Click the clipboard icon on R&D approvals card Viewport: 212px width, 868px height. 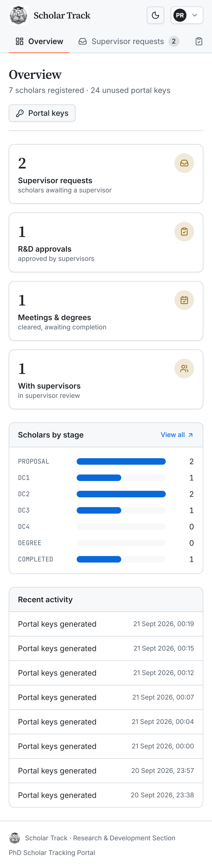[184, 232]
